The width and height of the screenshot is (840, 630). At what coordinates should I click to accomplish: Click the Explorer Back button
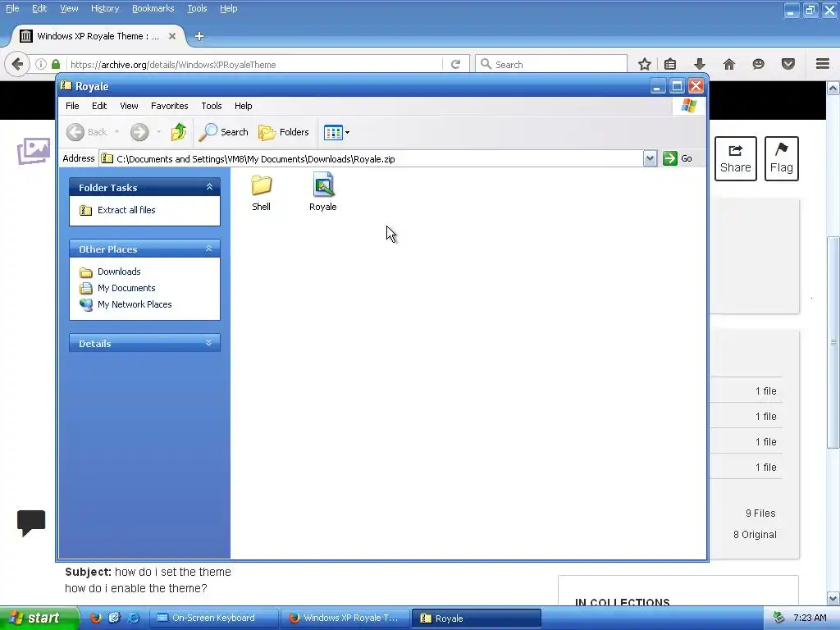click(x=87, y=132)
